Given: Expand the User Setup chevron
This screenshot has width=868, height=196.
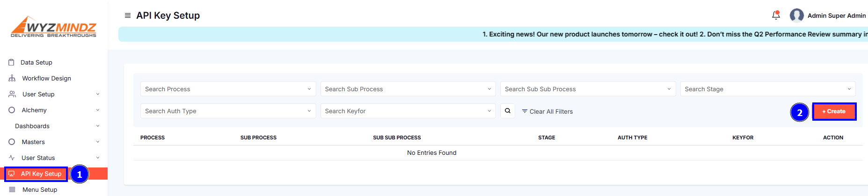Looking at the screenshot, I should 98,94.
